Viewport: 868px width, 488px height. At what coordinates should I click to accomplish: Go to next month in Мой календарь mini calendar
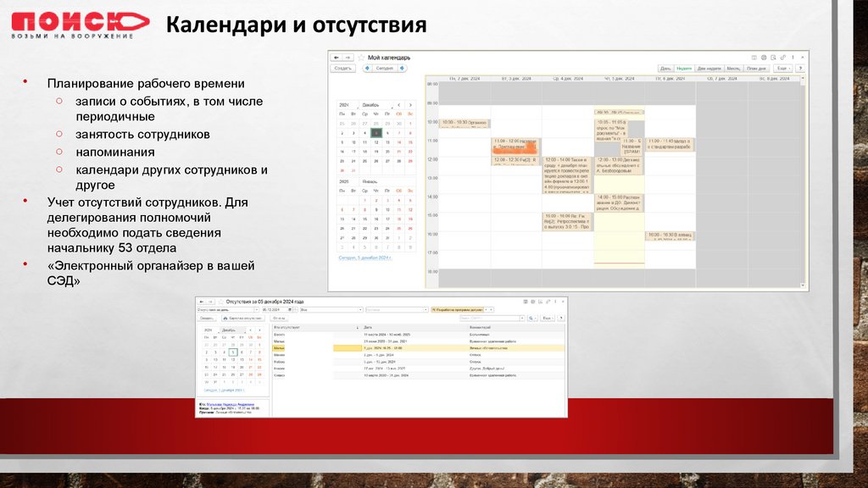click(410, 105)
